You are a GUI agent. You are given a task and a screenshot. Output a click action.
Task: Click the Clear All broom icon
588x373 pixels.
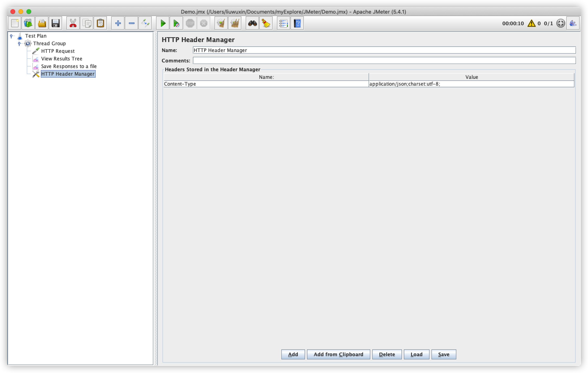[x=235, y=23]
